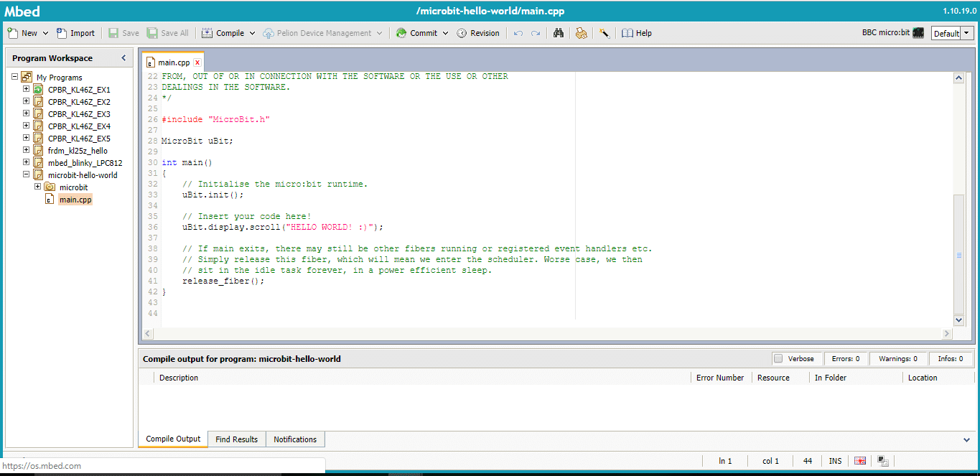The image size is (980, 476).
Task: Click the Print icon in toolbar
Action: coord(582,33)
